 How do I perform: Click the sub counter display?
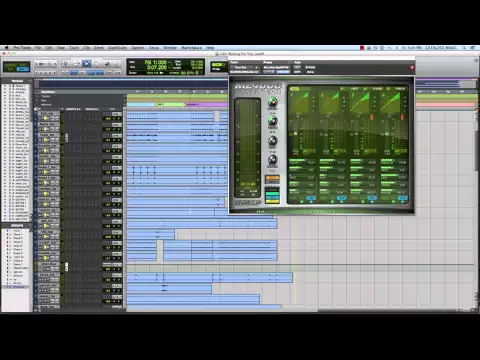pos(157,67)
